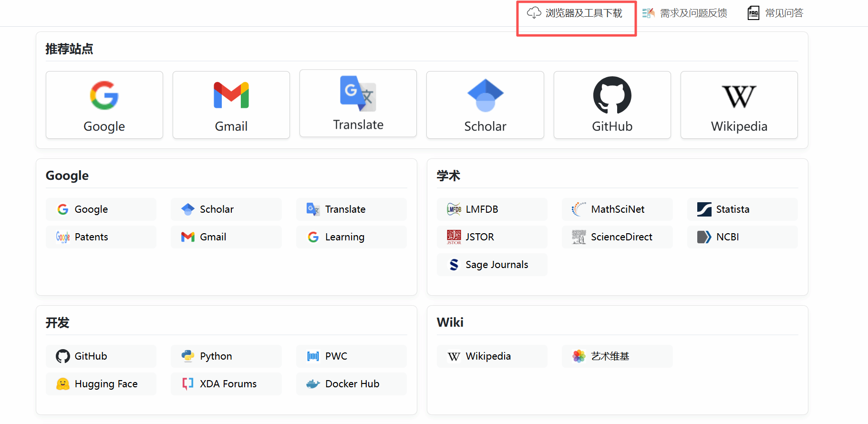Click the MathSciNet icon
868x424 pixels.
pyautogui.click(x=579, y=209)
